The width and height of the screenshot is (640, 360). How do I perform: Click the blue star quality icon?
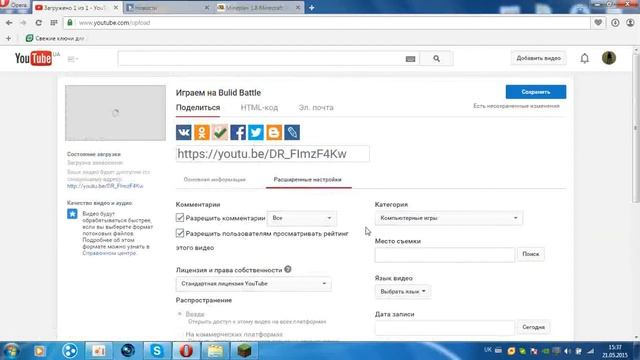coord(72,213)
